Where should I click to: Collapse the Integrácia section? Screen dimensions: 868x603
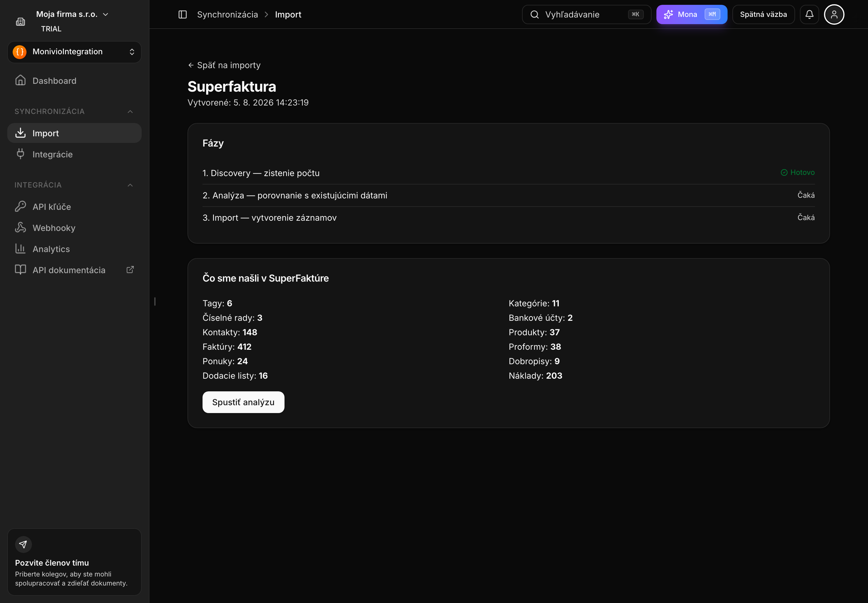point(74,185)
